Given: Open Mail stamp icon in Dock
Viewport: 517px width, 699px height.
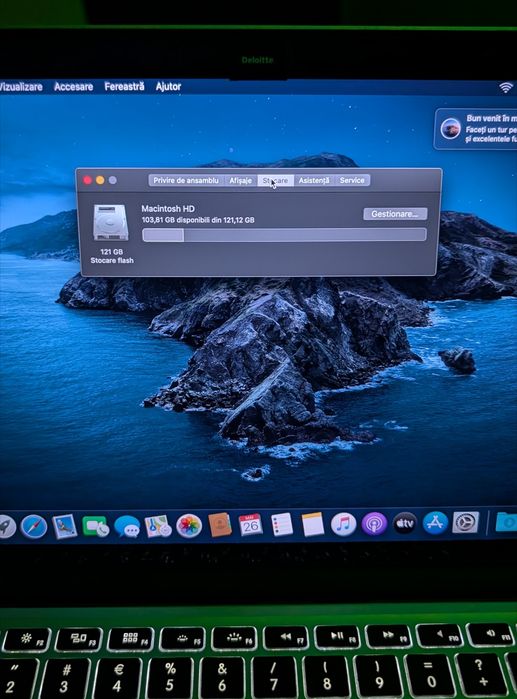Looking at the screenshot, I should point(65,526).
